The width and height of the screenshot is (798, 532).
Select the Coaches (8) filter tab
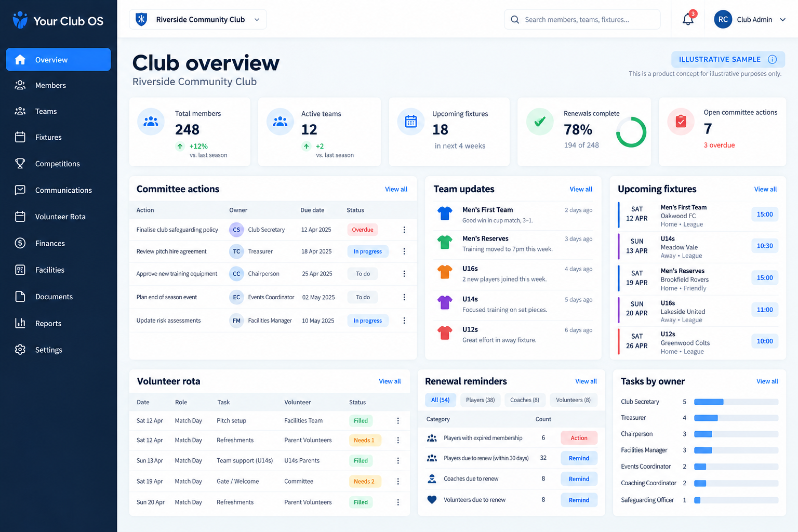(x=525, y=400)
